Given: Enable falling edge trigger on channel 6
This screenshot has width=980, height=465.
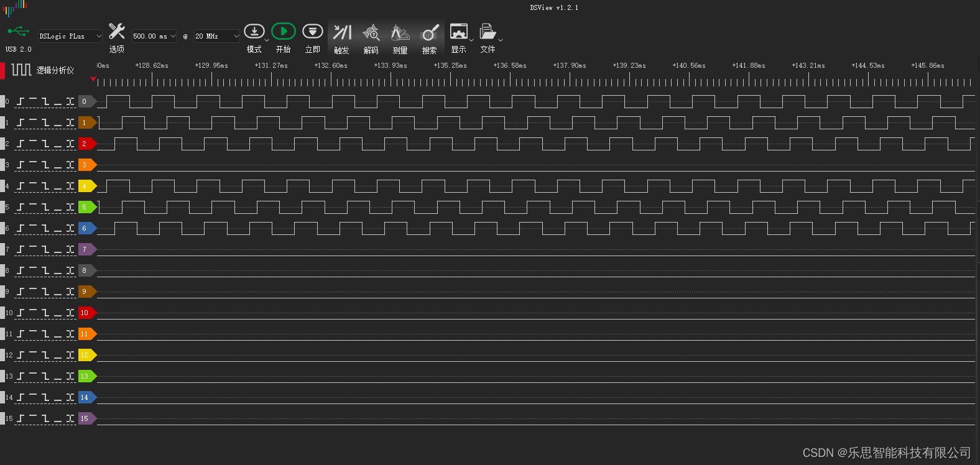Looking at the screenshot, I should [x=45, y=228].
